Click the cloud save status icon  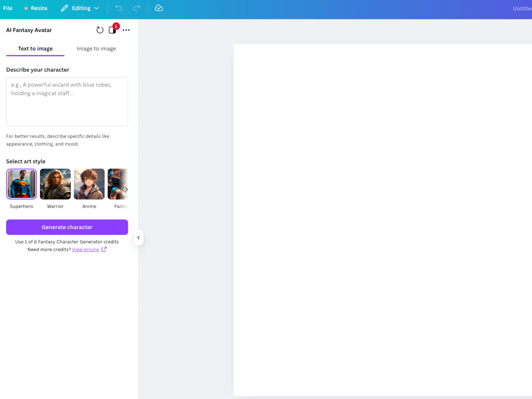tap(159, 8)
